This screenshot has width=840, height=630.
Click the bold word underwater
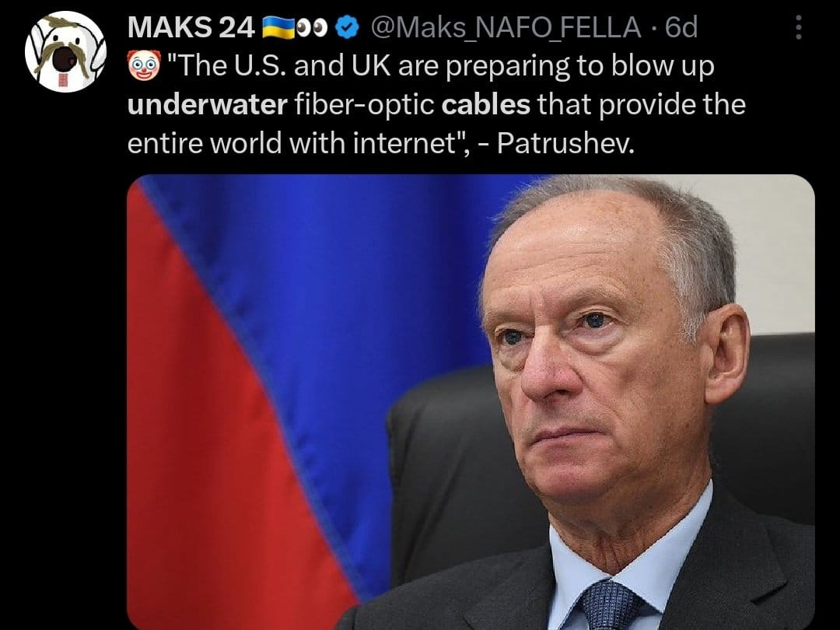(x=208, y=104)
